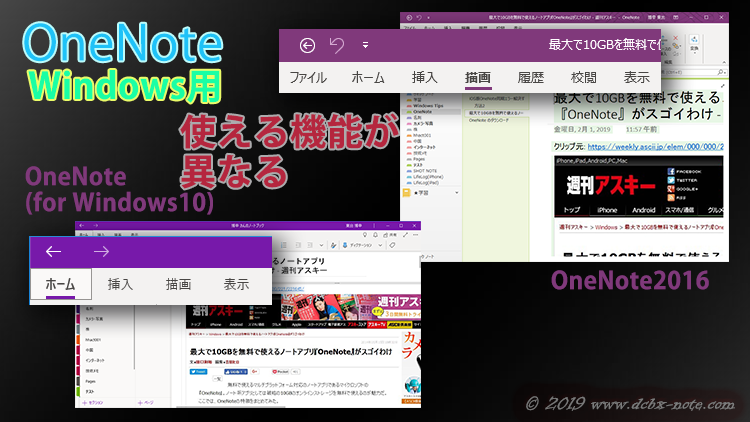Click the full screen arrow icon in Windows 10 OneNote
This screenshot has width=750, height=422.
[405, 235]
